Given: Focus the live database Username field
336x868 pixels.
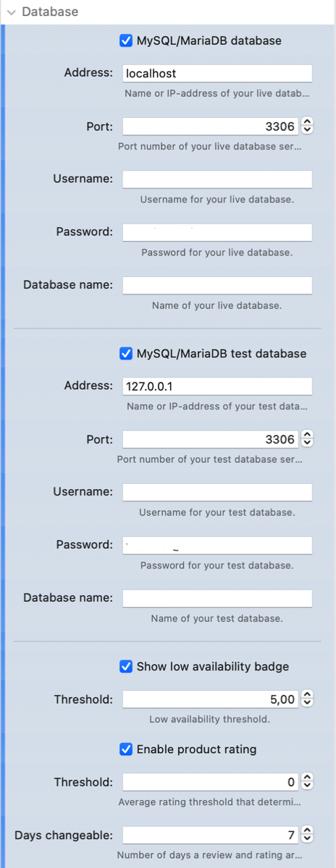Looking at the screenshot, I should 217,179.
